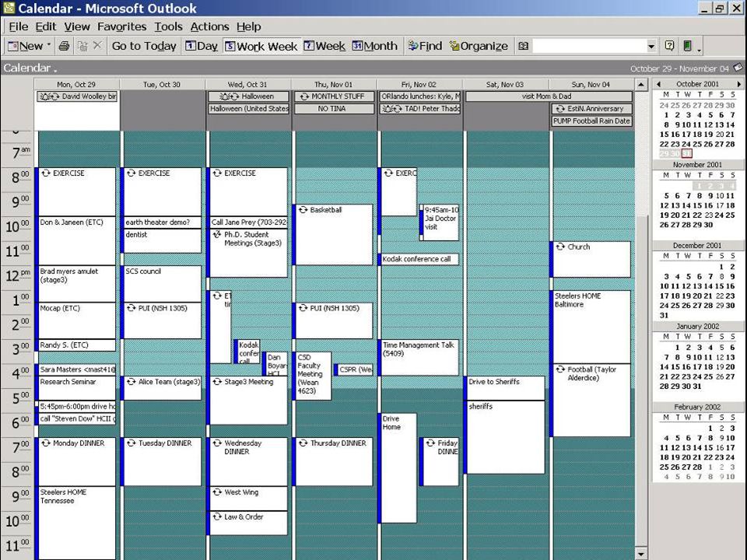Viewport: 747px width, 560px height.
Task: Switch to Work Week view
Action: pyautogui.click(x=261, y=46)
